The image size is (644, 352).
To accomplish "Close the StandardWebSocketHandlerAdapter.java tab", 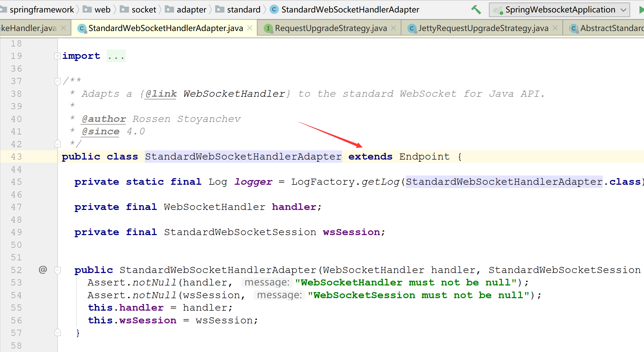I will 250,28.
